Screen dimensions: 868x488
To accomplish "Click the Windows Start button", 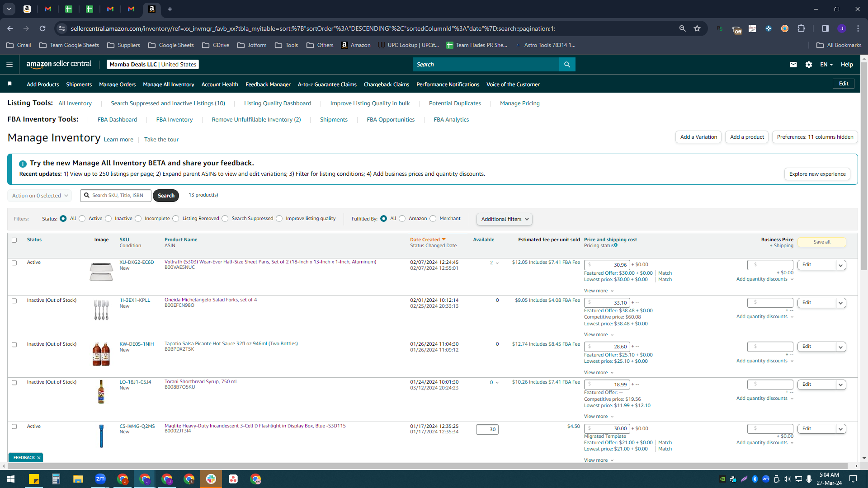I will pos(11,479).
